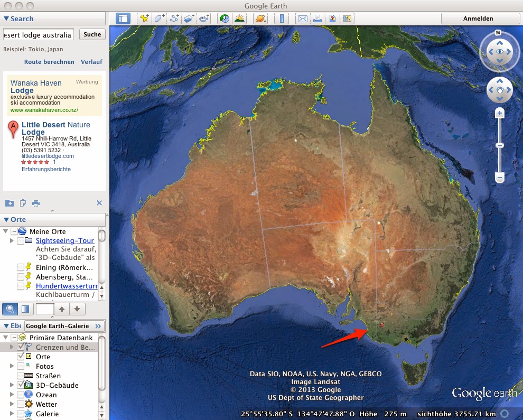Click the zoom out minus button
This screenshot has width=523, height=420.
499,177
